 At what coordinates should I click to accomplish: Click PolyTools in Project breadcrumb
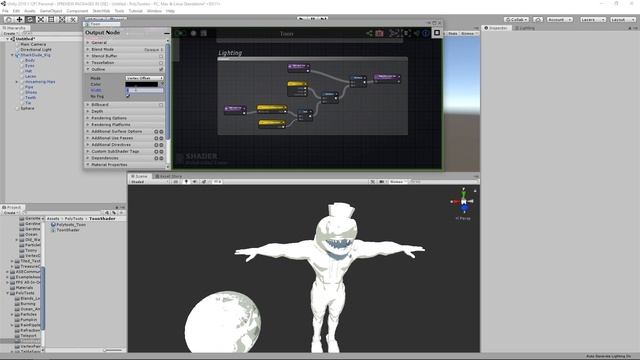click(74, 219)
